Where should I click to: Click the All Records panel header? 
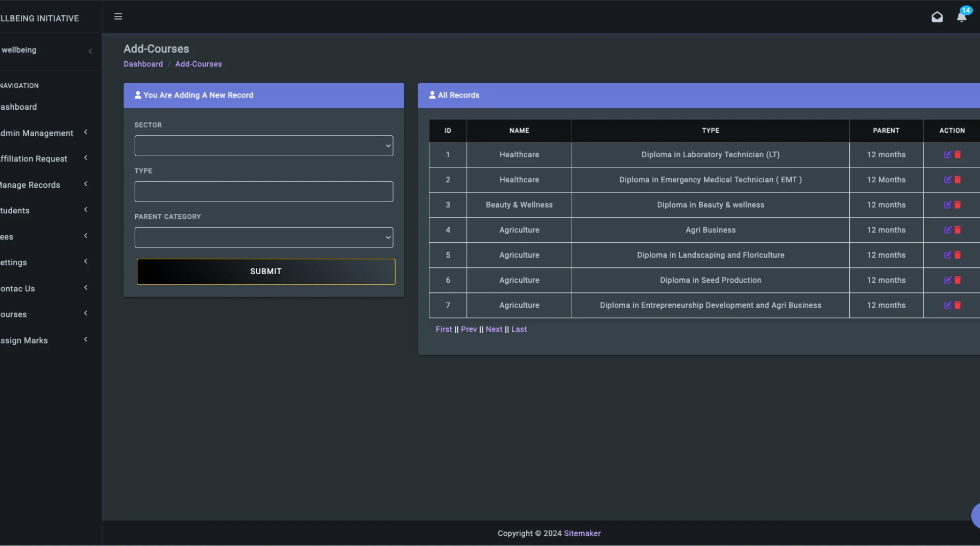[x=699, y=95]
